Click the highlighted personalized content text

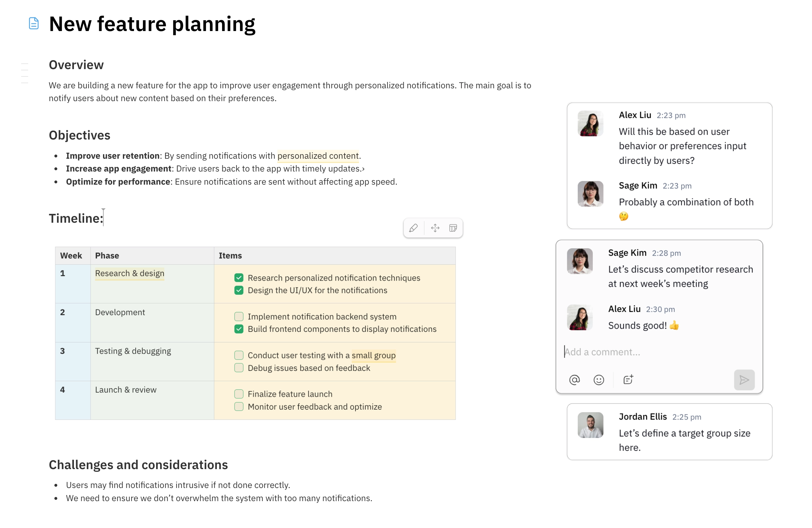pos(318,156)
